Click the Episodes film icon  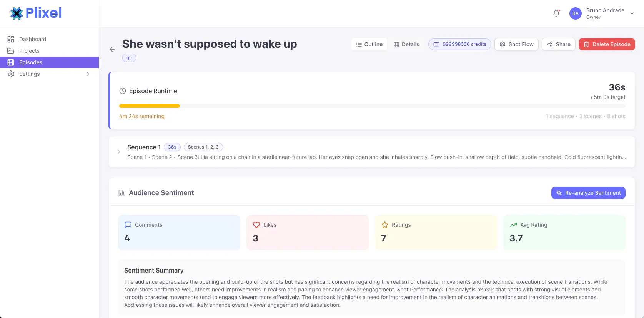point(11,62)
